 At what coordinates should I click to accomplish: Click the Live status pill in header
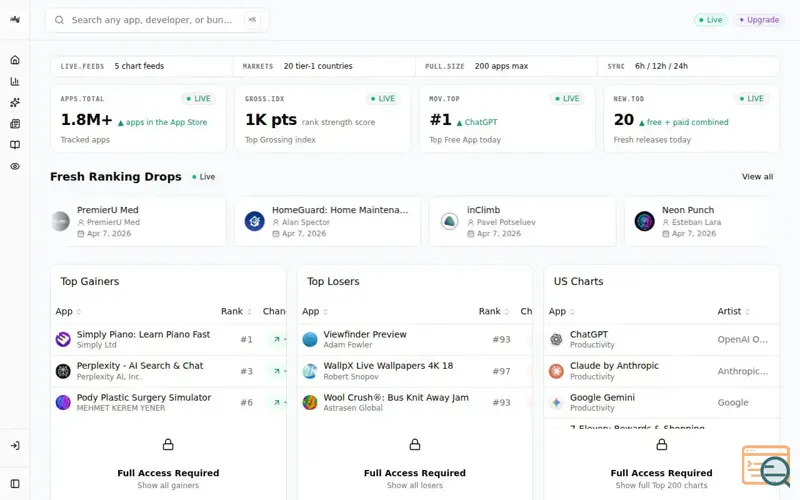[711, 20]
